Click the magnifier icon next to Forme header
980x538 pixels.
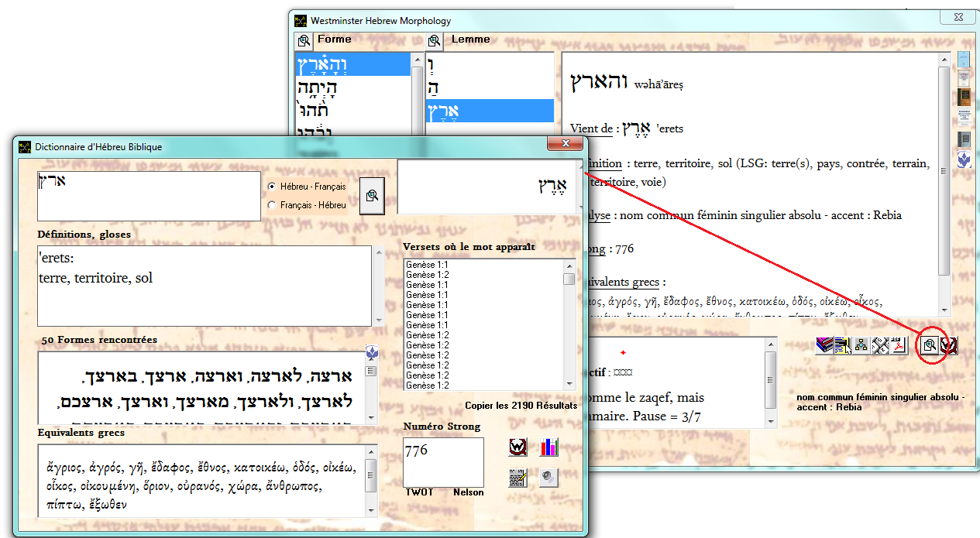[304, 40]
